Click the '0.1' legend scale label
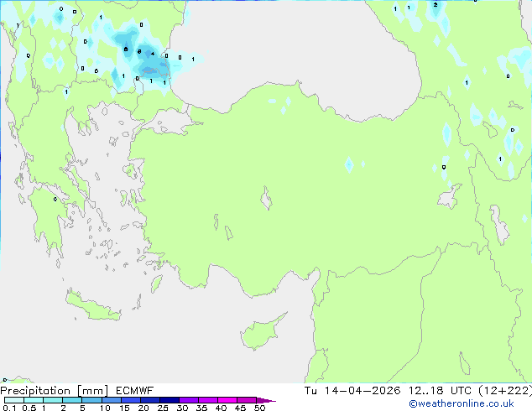The height and width of the screenshot is (411, 532). tap(9, 408)
